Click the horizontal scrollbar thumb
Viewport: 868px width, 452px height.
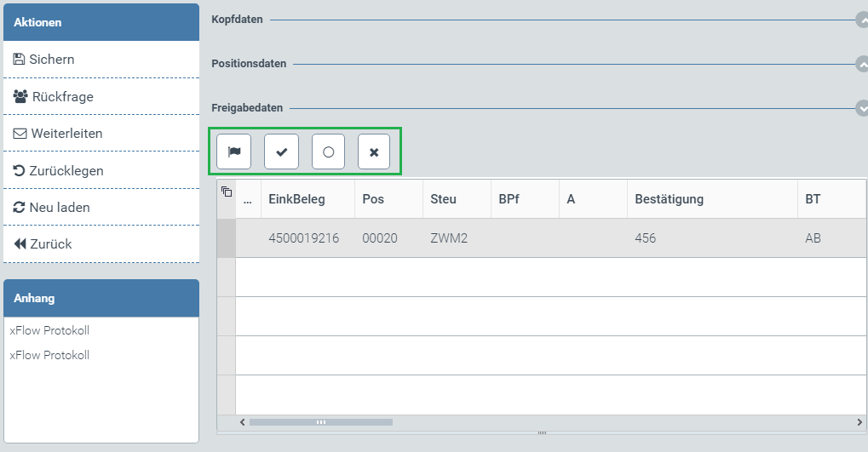tap(320, 422)
